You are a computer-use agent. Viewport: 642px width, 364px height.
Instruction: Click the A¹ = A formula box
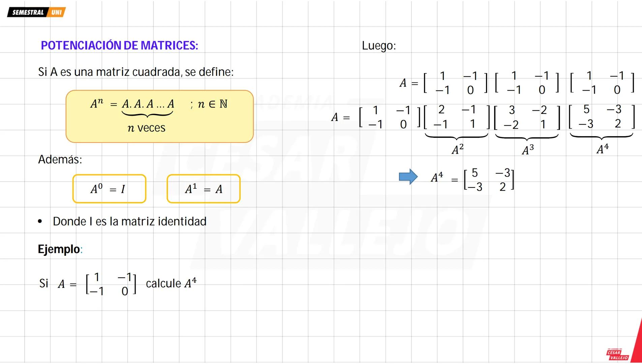click(204, 189)
